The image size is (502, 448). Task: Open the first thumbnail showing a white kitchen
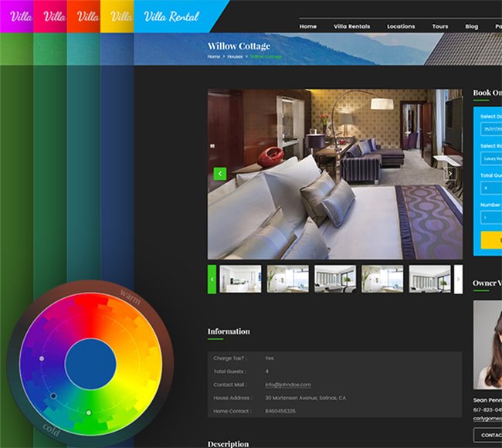tap(240, 279)
